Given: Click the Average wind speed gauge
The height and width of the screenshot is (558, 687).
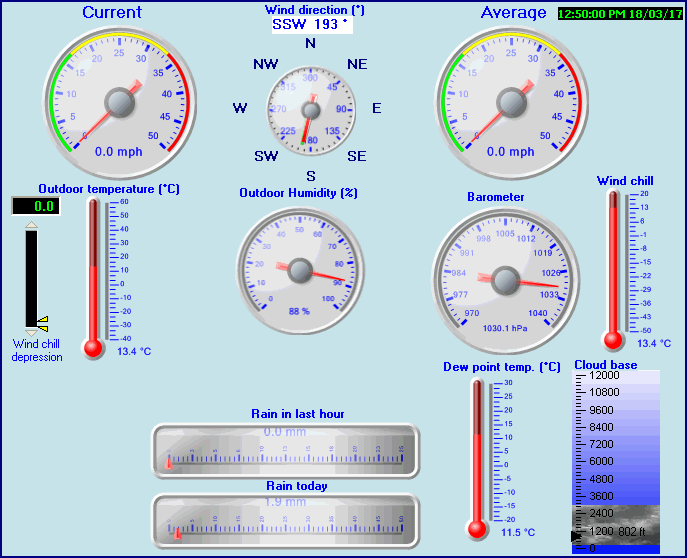Looking at the screenshot, I should (x=511, y=103).
